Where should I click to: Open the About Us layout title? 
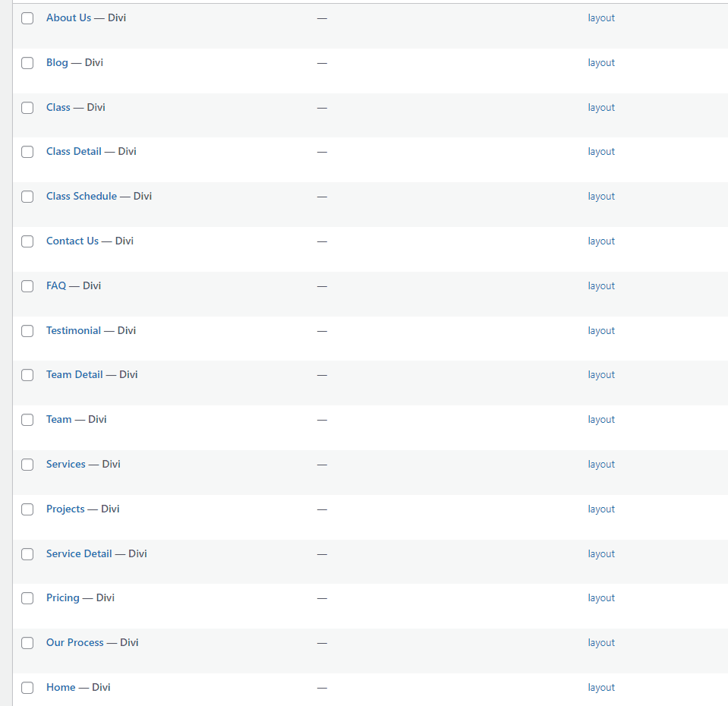[x=68, y=17]
